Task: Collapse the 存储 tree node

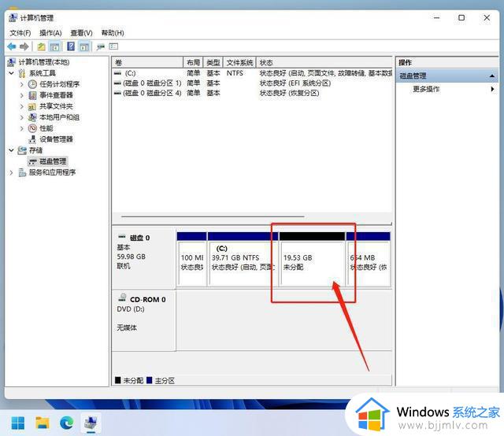Action: (12, 150)
